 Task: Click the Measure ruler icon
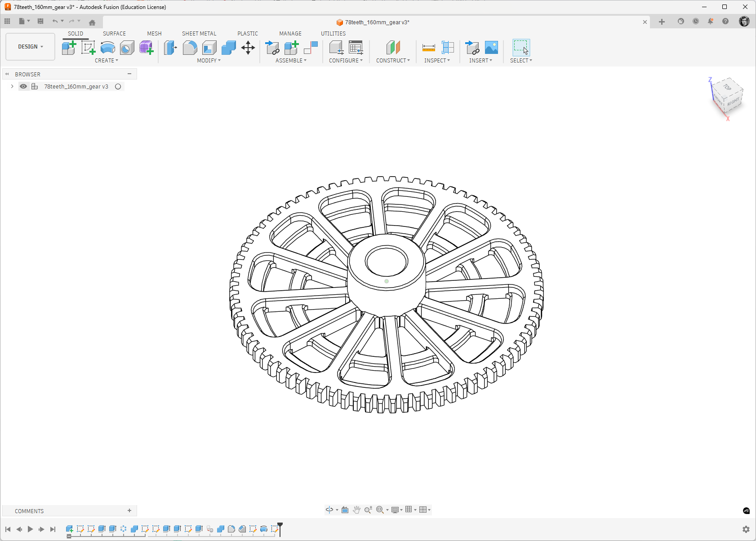click(429, 48)
